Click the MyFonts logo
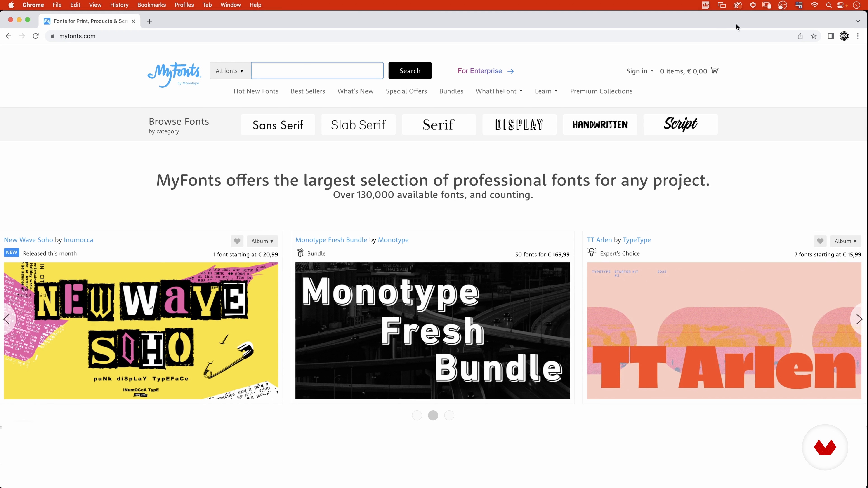 click(174, 75)
